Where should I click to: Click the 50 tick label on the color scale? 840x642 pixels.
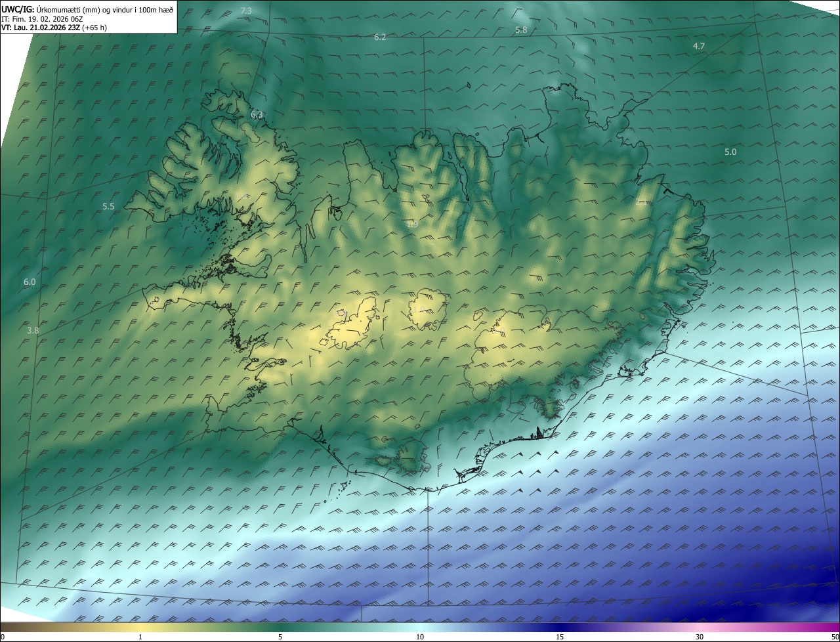[835, 637]
